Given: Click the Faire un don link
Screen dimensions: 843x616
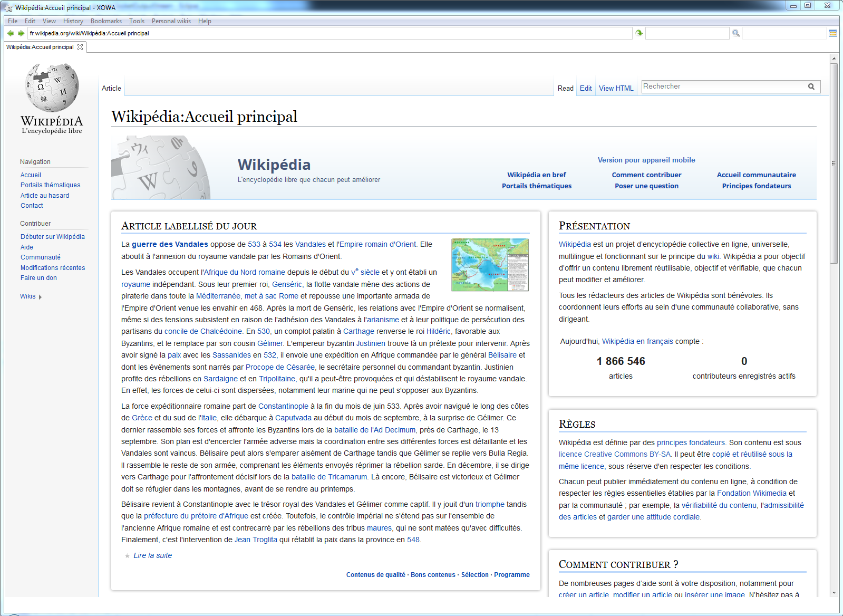Looking at the screenshot, I should point(38,278).
